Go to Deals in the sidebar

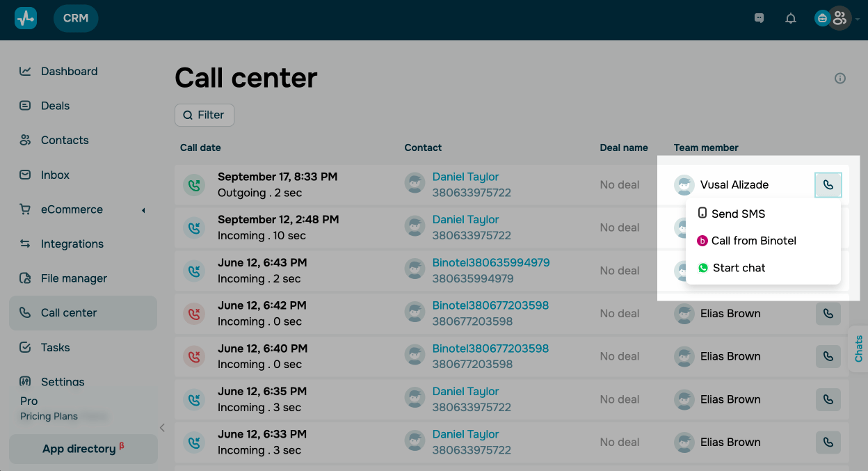tap(55, 106)
